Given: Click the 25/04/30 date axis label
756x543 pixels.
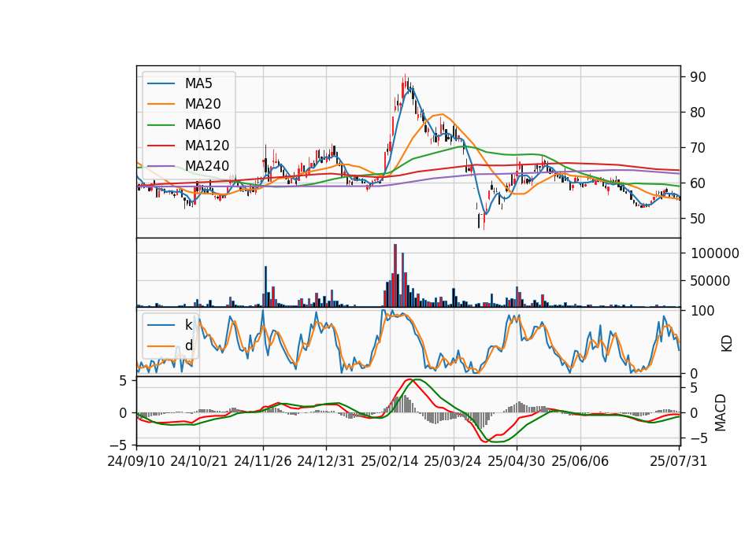Looking at the screenshot, I should point(517,461).
